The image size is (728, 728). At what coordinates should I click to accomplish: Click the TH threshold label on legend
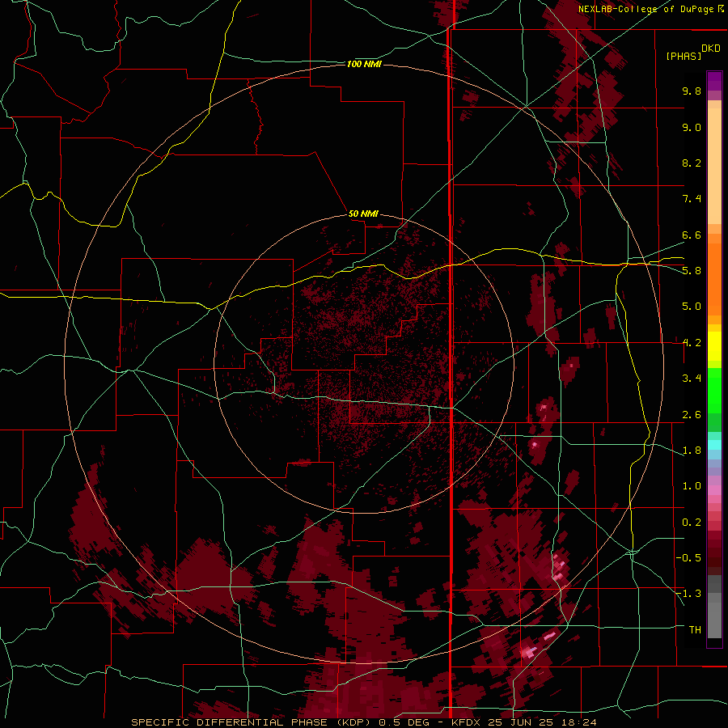tap(695, 630)
